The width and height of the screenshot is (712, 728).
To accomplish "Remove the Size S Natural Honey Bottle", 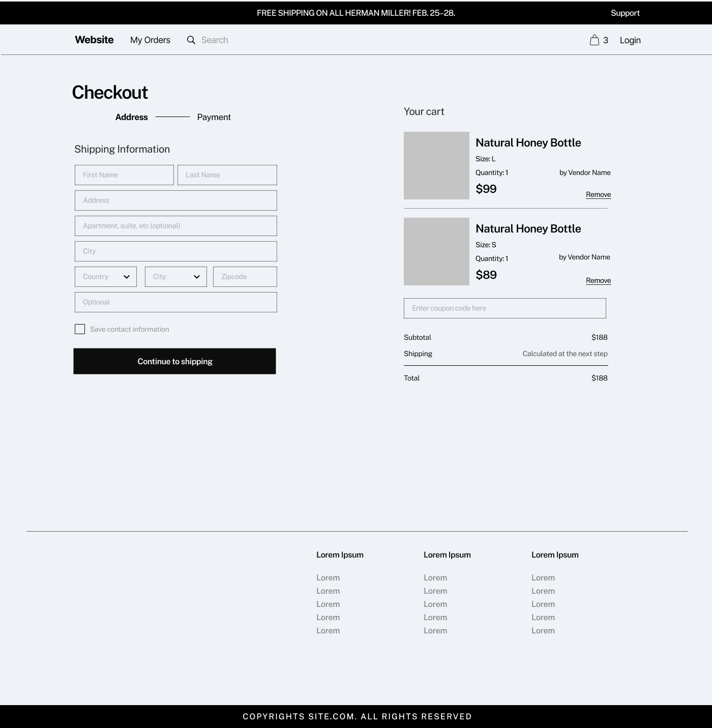I will [598, 280].
